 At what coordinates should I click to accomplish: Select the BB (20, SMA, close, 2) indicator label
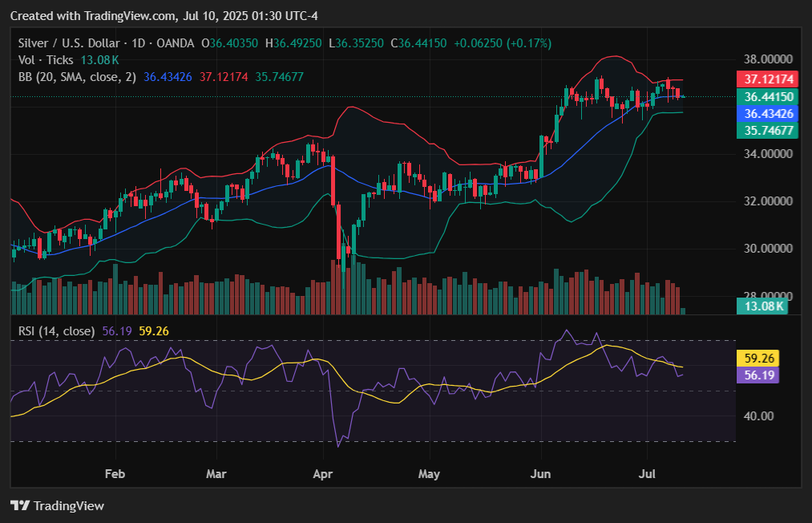(77, 77)
